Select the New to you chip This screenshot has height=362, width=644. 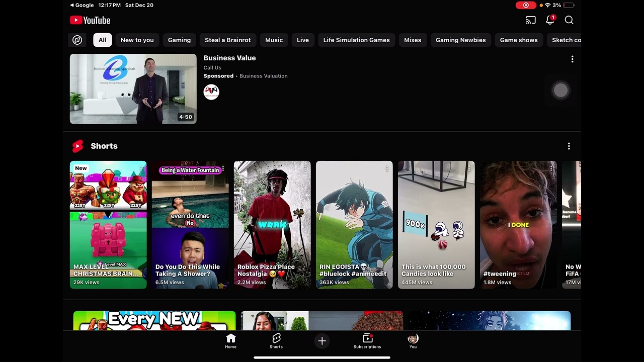[137, 40]
